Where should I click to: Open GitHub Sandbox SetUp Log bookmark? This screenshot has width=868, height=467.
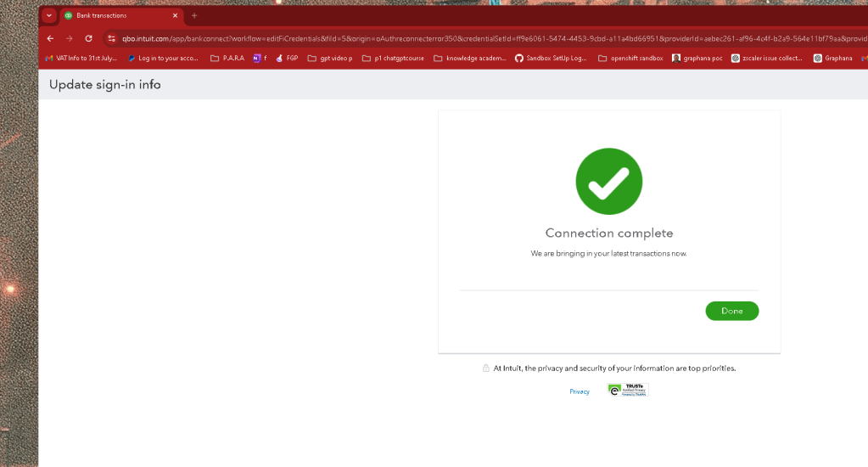[551, 59]
